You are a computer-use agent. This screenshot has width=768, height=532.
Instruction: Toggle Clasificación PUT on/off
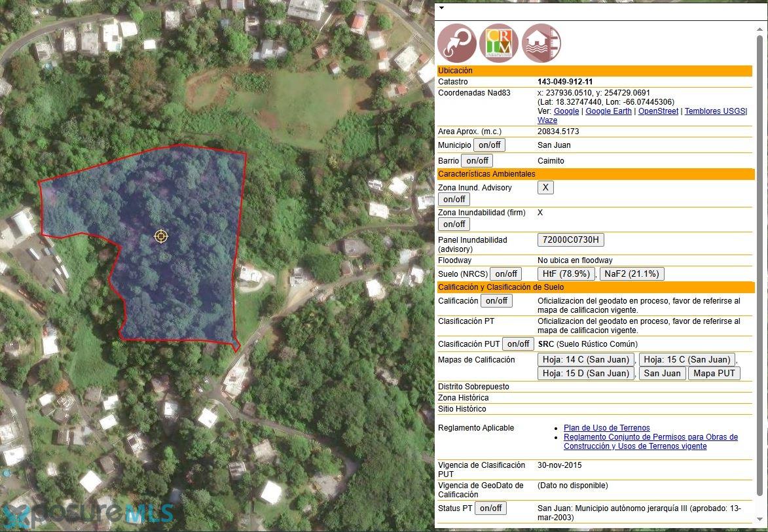coord(518,344)
